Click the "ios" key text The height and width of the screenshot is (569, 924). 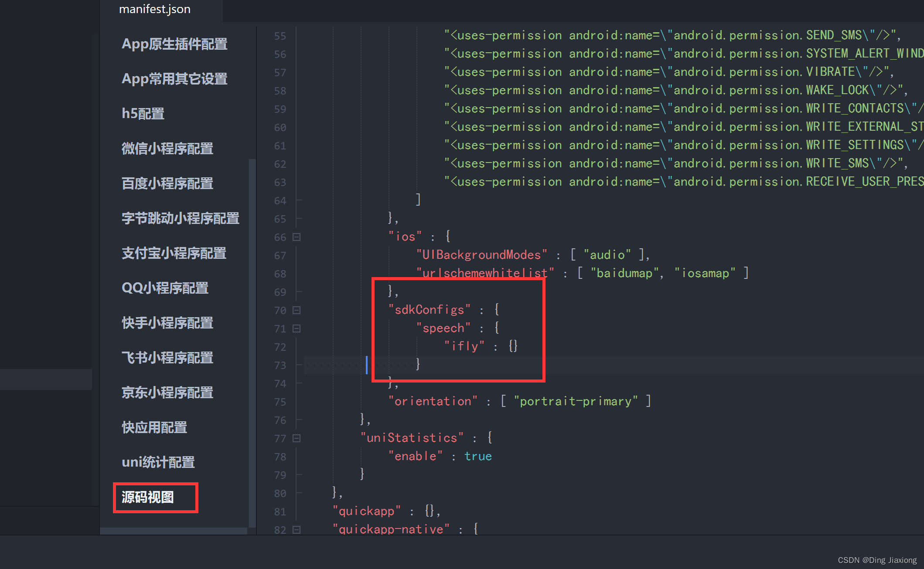(x=405, y=237)
